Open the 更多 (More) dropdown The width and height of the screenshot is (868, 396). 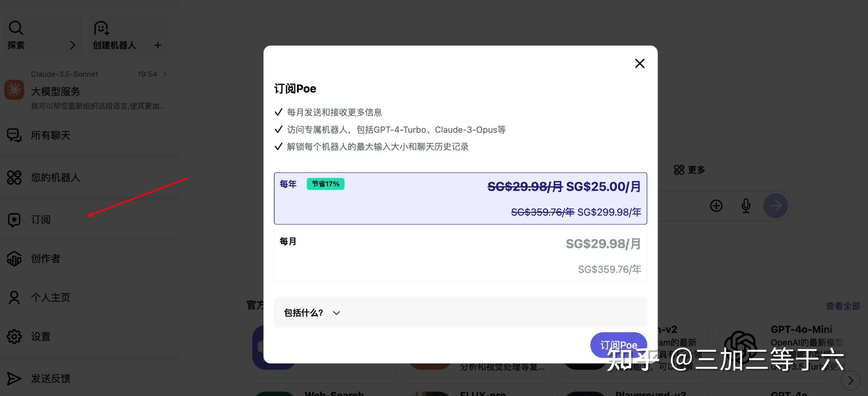pos(689,170)
